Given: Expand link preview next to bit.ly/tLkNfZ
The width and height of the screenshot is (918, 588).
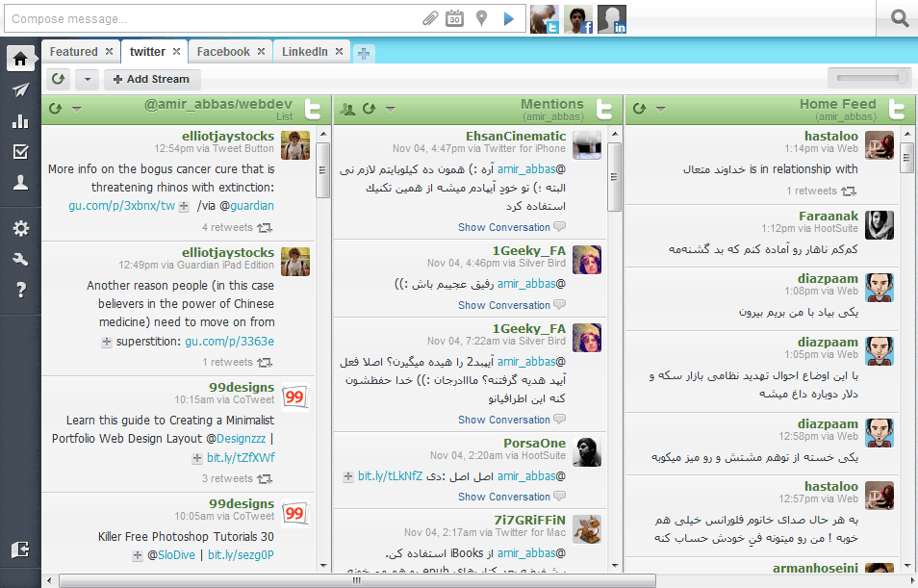Looking at the screenshot, I should 347,476.
